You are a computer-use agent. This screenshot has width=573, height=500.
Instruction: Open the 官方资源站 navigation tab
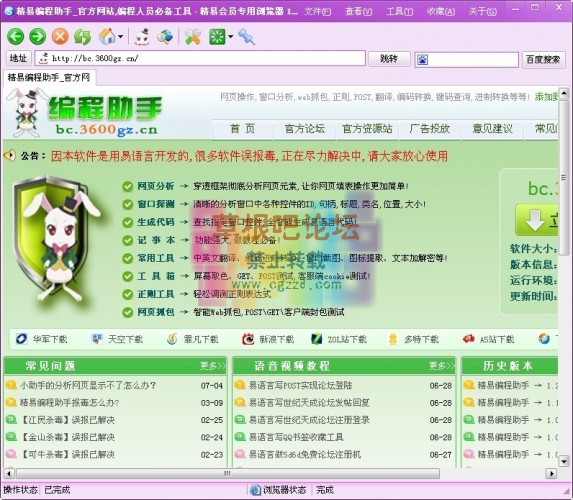pos(367,129)
